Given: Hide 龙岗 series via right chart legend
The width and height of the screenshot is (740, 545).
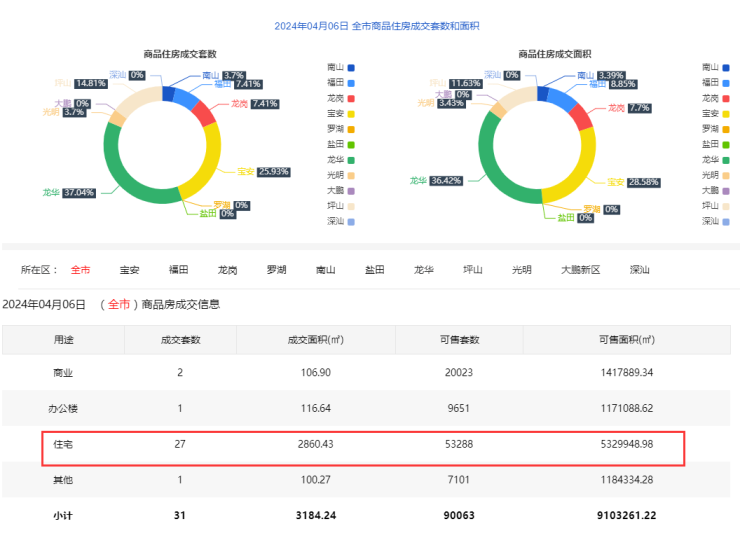Looking at the screenshot, I should (715, 99).
